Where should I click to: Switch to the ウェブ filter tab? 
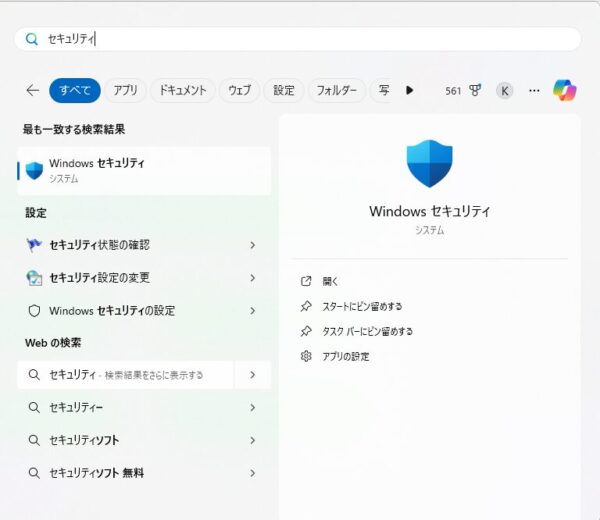pos(240,91)
